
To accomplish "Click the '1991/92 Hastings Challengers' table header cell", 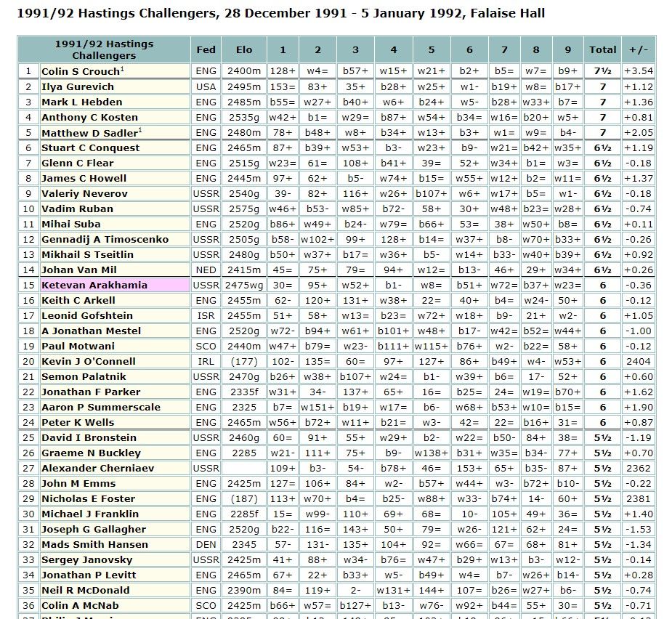I will 104,49.
